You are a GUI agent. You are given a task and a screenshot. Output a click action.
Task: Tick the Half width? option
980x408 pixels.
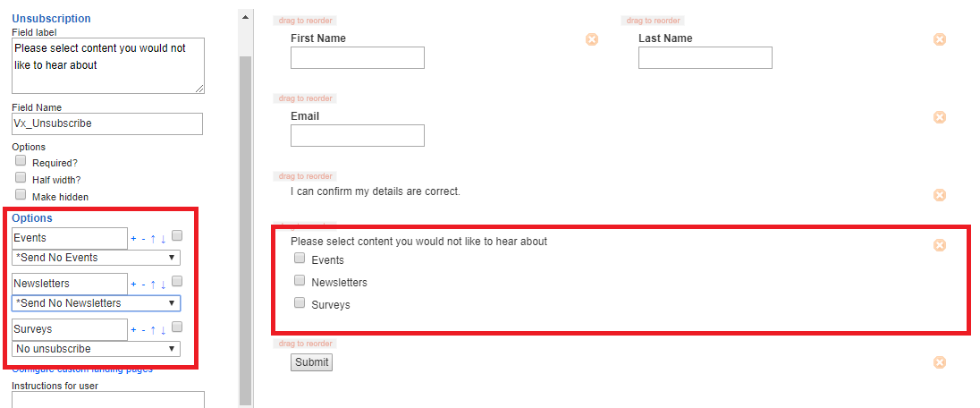point(21,178)
